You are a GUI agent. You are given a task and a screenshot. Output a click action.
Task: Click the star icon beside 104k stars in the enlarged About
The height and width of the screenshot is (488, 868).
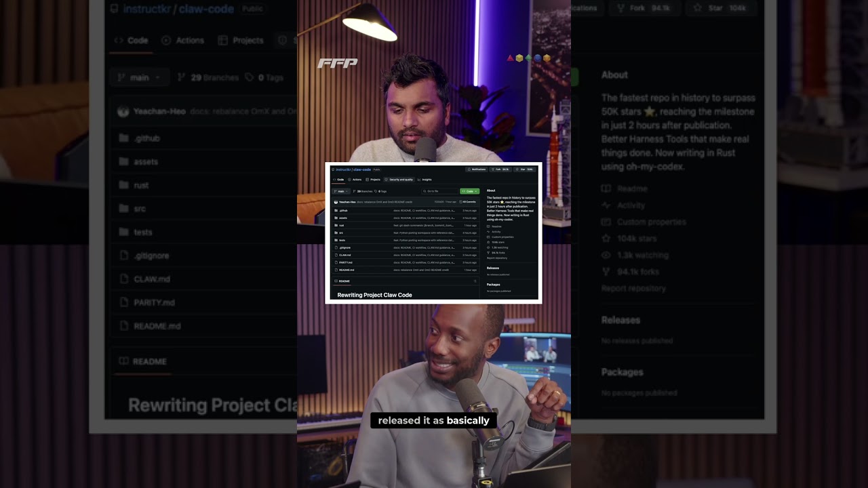[606, 239]
